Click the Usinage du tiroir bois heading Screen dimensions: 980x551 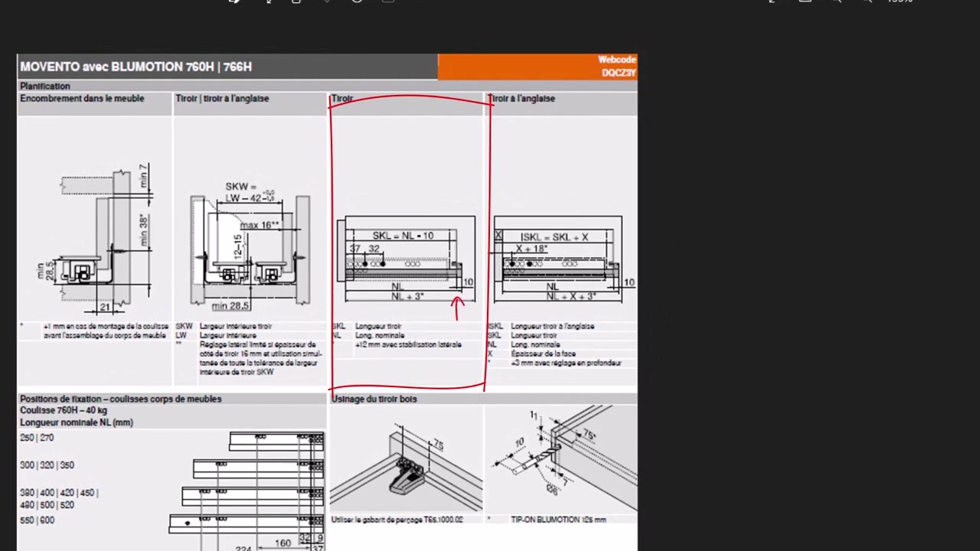[x=374, y=399]
